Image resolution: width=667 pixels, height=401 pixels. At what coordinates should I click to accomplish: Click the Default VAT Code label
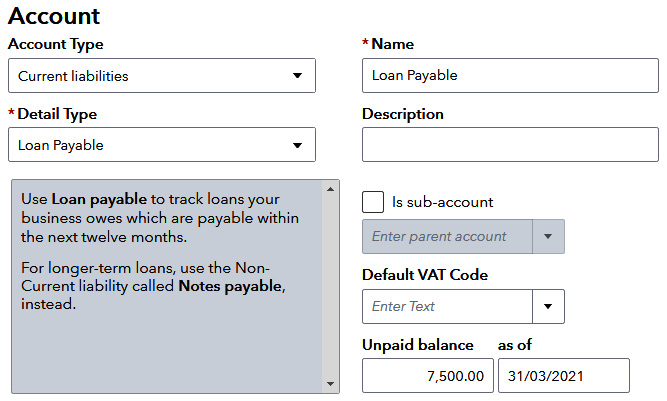tap(425, 275)
